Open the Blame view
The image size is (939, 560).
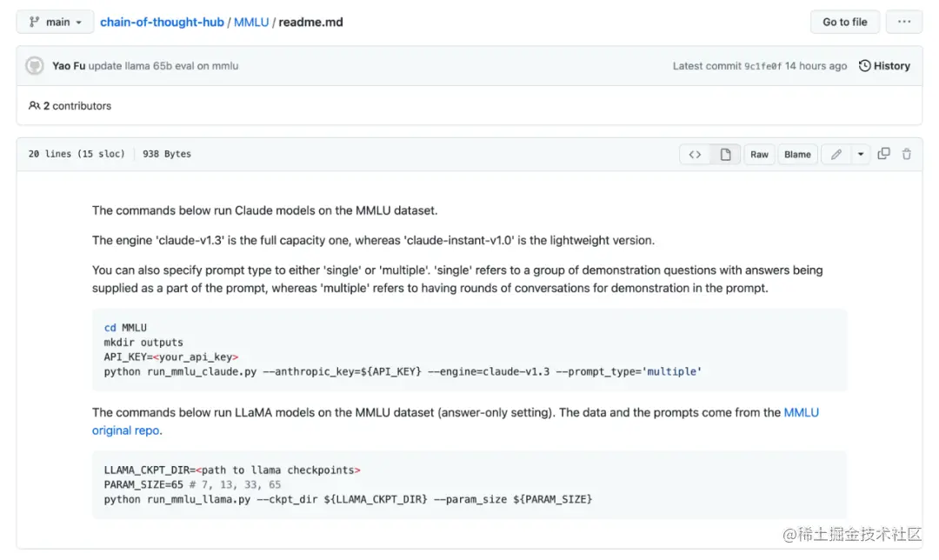click(797, 155)
